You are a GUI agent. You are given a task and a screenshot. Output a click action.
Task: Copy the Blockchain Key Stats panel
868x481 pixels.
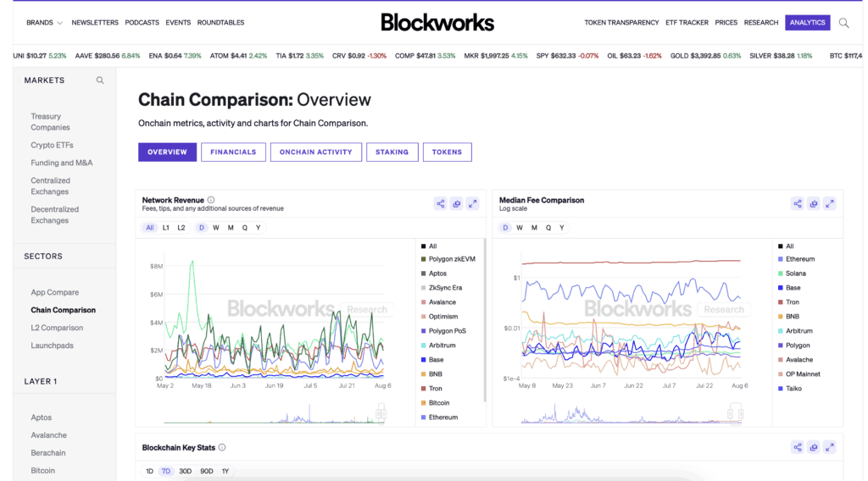pyautogui.click(x=814, y=447)
